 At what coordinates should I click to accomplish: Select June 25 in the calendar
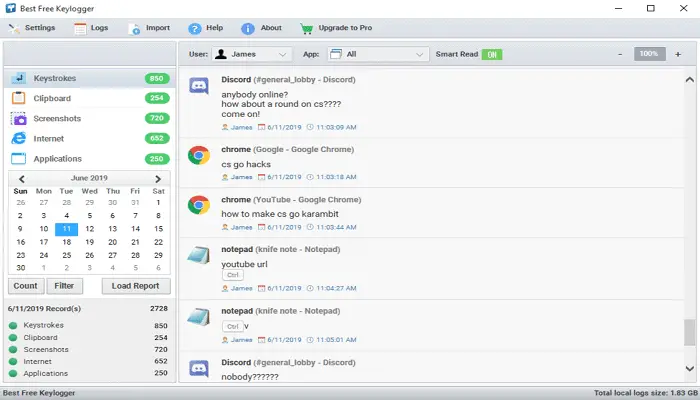coord(67,255)
